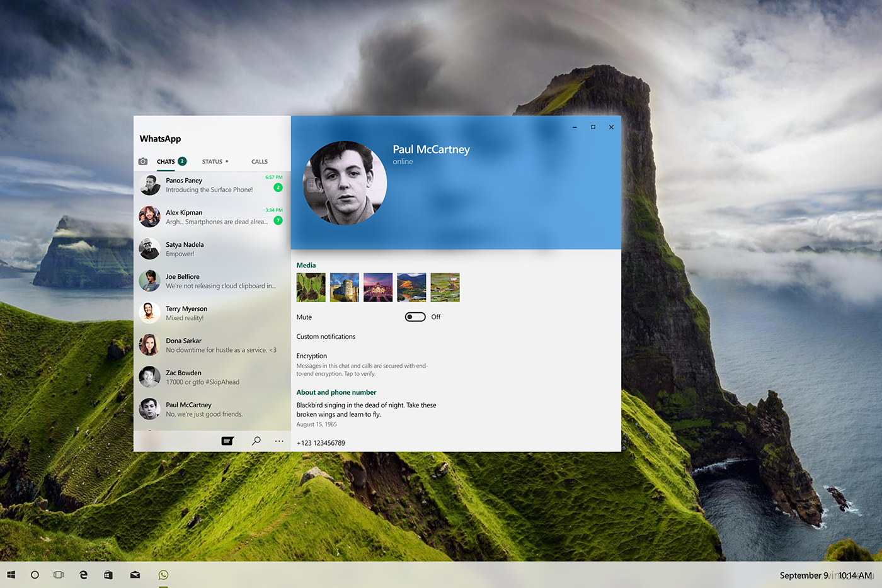This screenshot has width=882, height=588.
Task: Open the Dona Sarkar chat
Action: click(212, 346)
